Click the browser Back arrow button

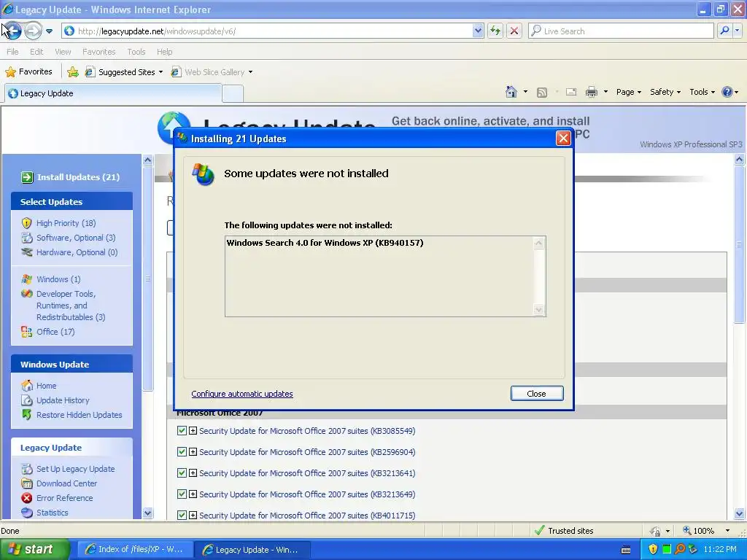tap(12, 31)
